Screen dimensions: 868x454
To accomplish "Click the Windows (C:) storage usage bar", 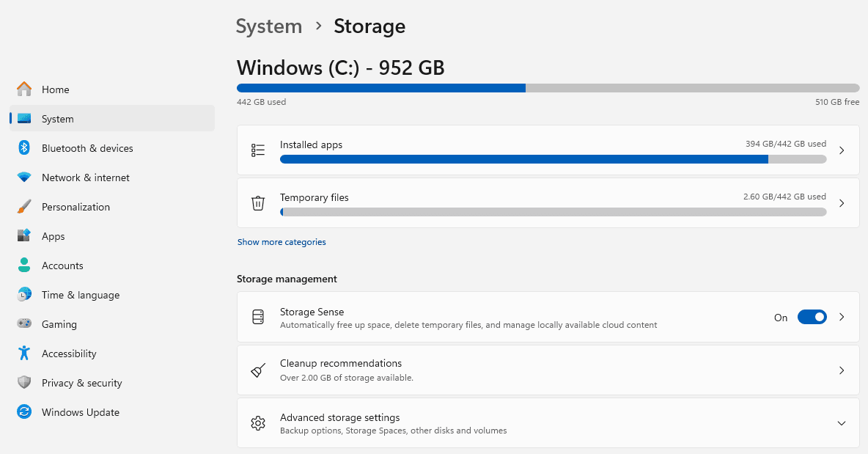I will [548, 88].
